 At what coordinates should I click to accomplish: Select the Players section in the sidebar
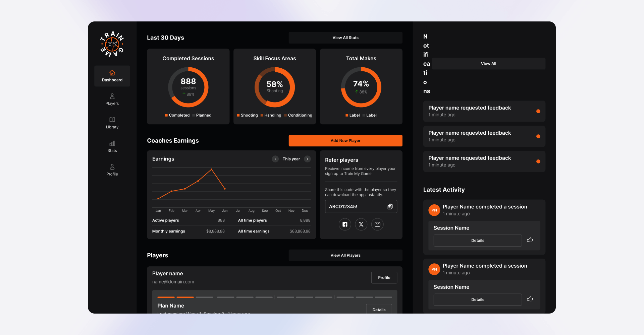click(112, 99)
